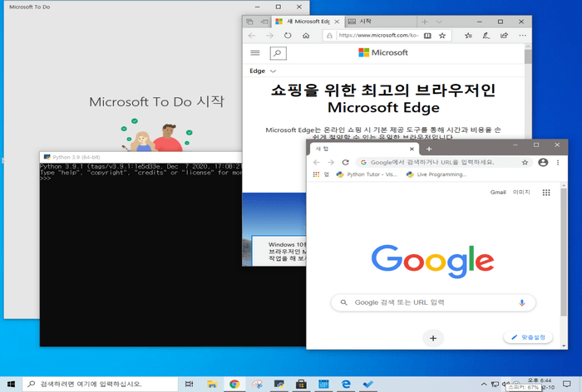Click the Chrome page scrollbar
This screenshot has height=392, width=582.
click(x=564, y=252)
